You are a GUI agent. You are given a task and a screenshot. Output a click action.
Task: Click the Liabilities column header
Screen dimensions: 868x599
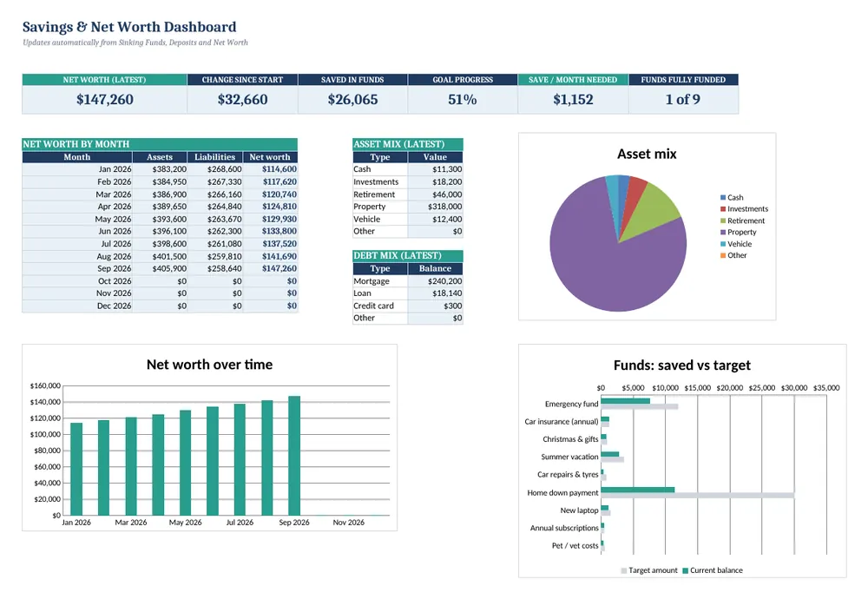coord(214,157)
